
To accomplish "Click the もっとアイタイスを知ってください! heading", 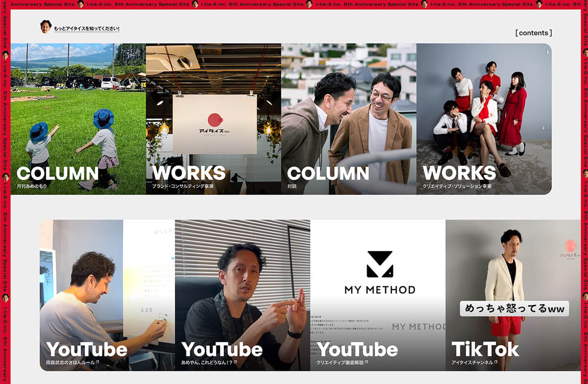I will (87, 29).
